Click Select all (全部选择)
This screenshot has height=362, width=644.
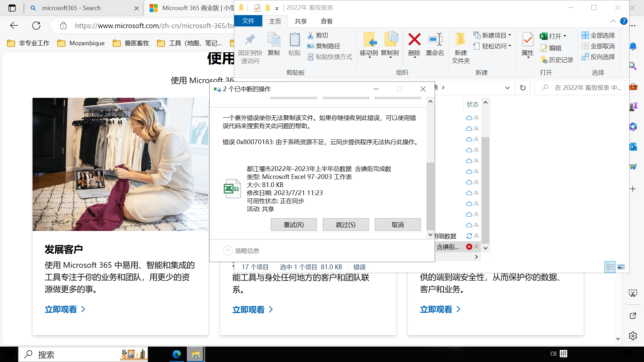[x=598, y=35]
